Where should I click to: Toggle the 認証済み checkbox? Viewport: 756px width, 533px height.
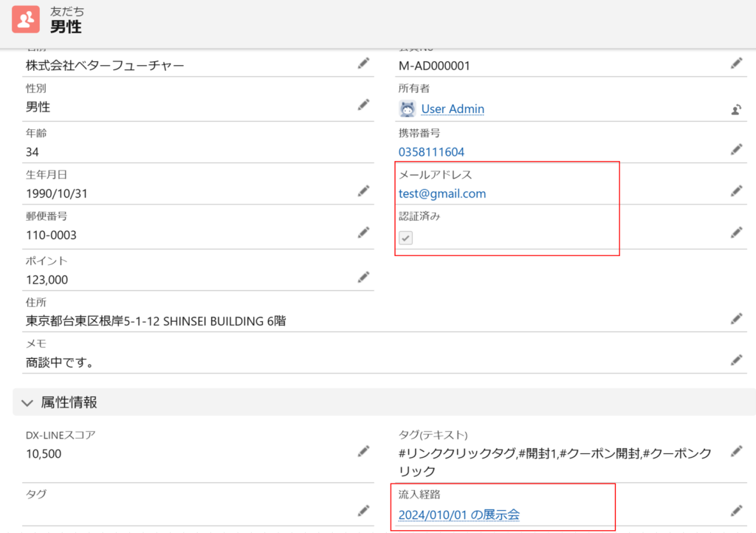406,238
